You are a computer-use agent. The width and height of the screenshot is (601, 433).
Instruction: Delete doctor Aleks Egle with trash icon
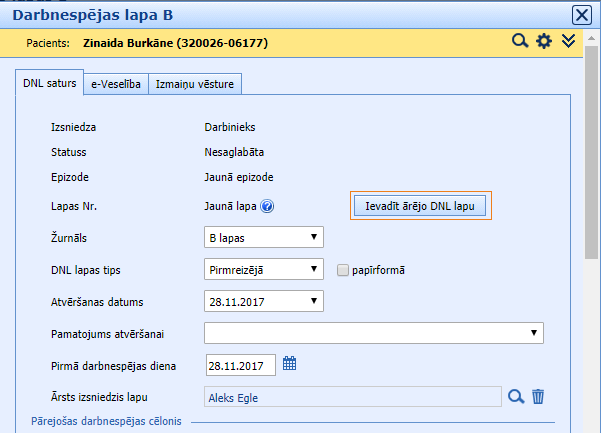point(538,396)
